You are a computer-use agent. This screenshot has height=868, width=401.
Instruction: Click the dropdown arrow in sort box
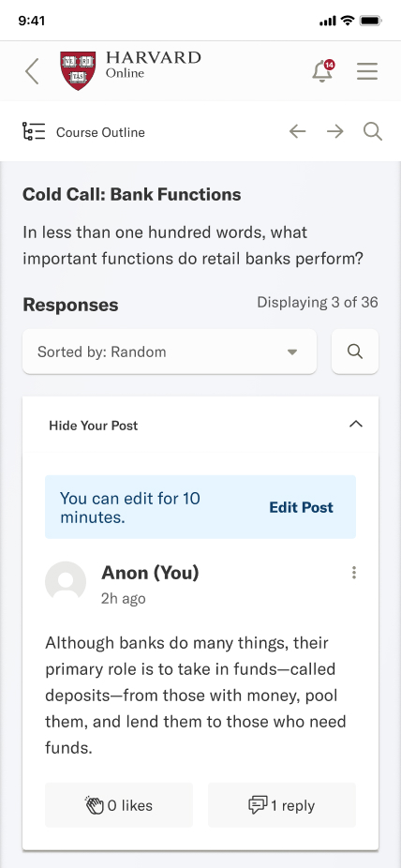(292, 352)
